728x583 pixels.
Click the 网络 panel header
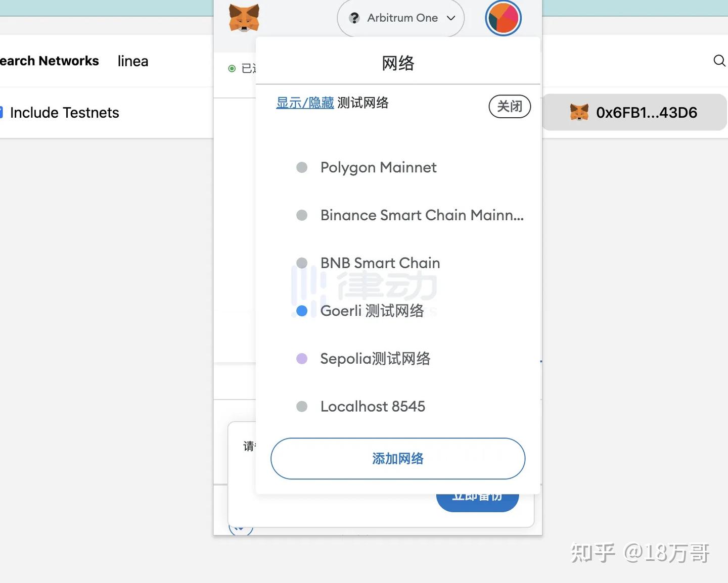pyautogui.click(x=397, y=63)
